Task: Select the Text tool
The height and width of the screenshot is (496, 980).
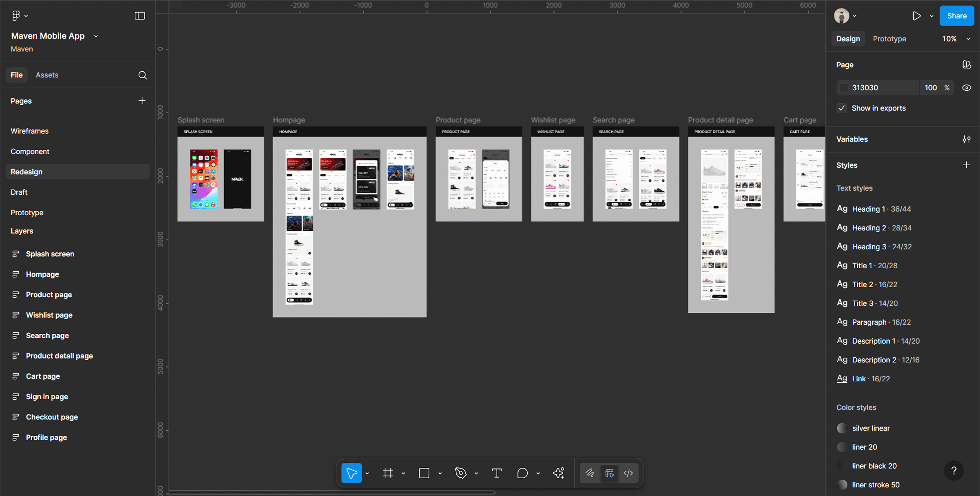Action: pos(497,473)
